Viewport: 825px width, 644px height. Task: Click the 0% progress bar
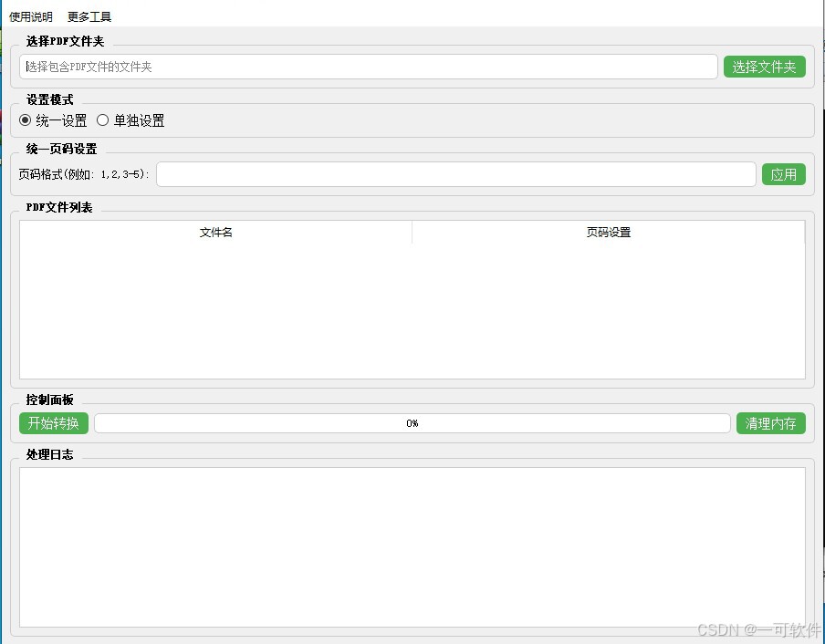412,423
